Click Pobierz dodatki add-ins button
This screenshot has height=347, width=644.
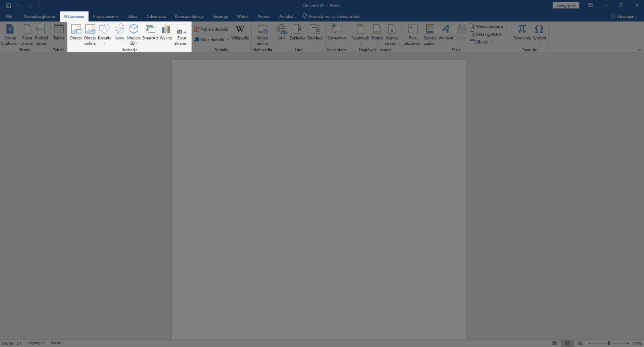tap(211, 29)
